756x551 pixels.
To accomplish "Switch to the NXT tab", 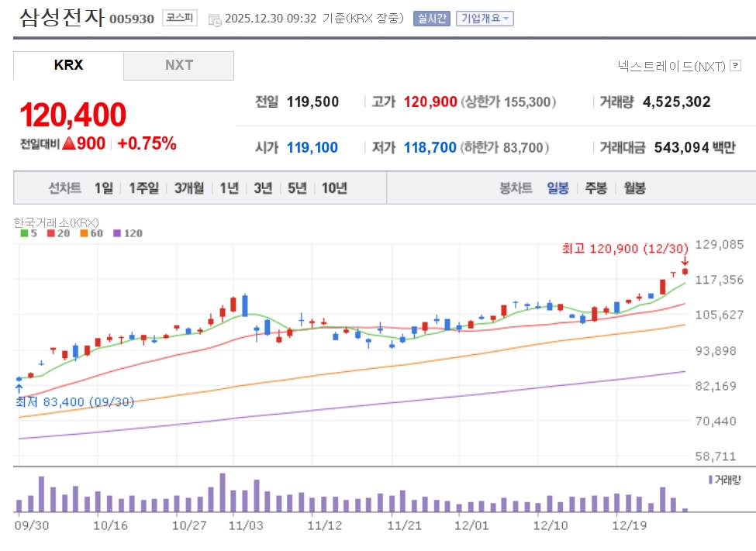I will pos(178,66).
